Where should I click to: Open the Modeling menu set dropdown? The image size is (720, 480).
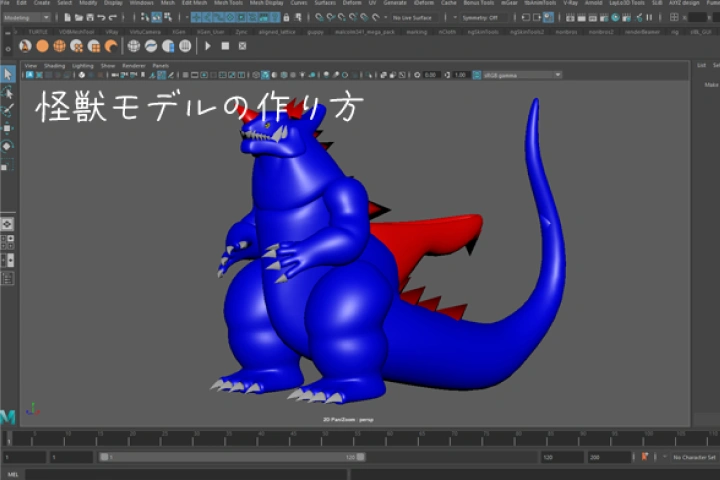26,17
